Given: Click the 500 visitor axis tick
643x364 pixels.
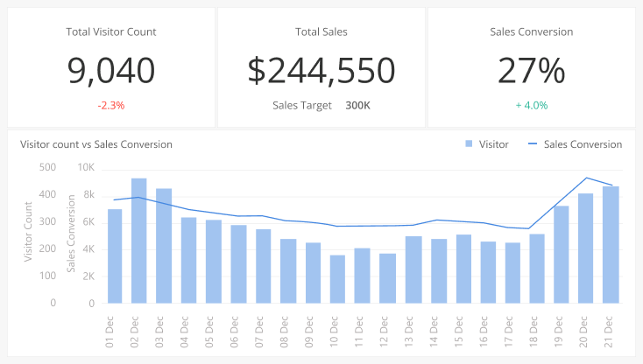Looking at the screenshot, I should point(47,167).
